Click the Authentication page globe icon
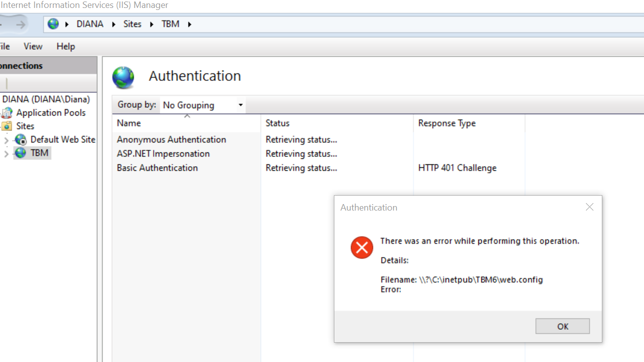The width and height of the screenshot is (644, 362). [x=123, y=77]
